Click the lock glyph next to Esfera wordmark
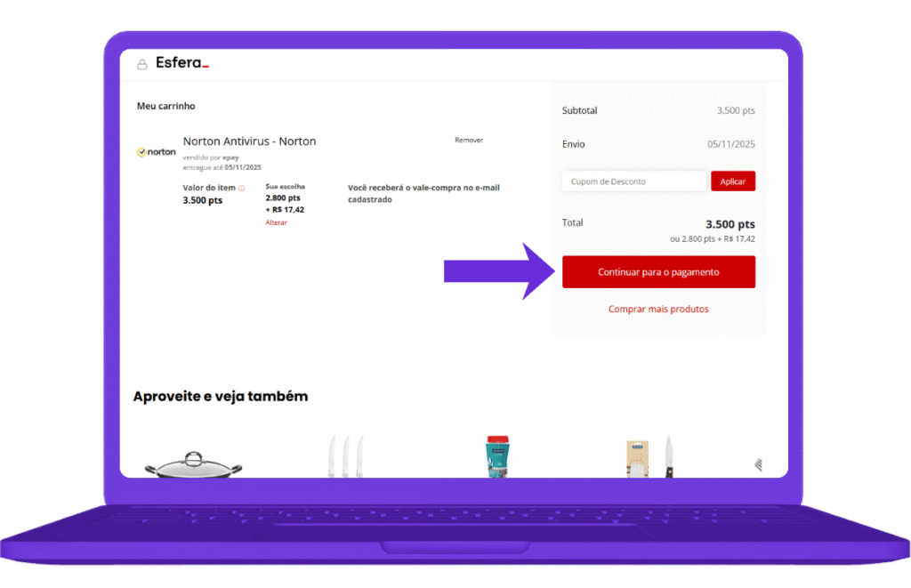The image size is (911, 588). pyautogui.click(x=142, y=63)
